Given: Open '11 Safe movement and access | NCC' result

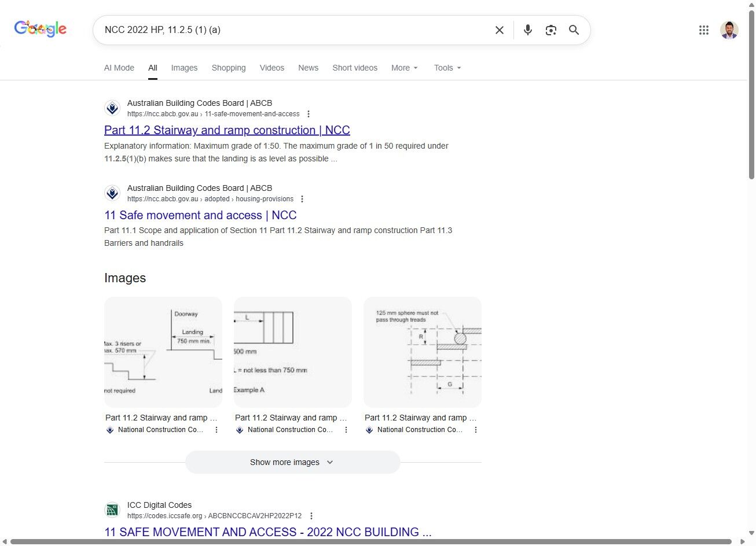Looking at the screenshot, I should point(200,215).
